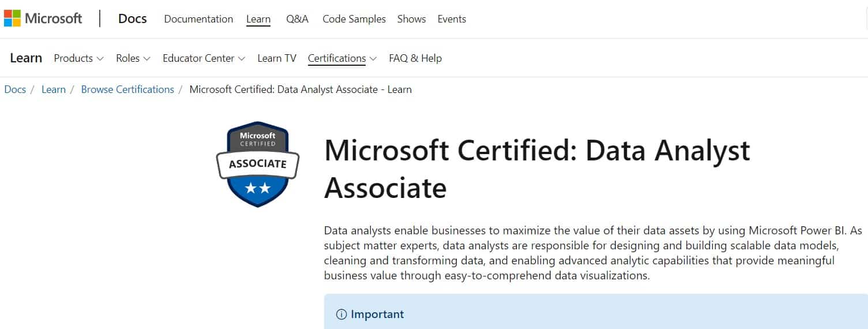Click the Important notice label
868x329 pixels.
(377, 315)
